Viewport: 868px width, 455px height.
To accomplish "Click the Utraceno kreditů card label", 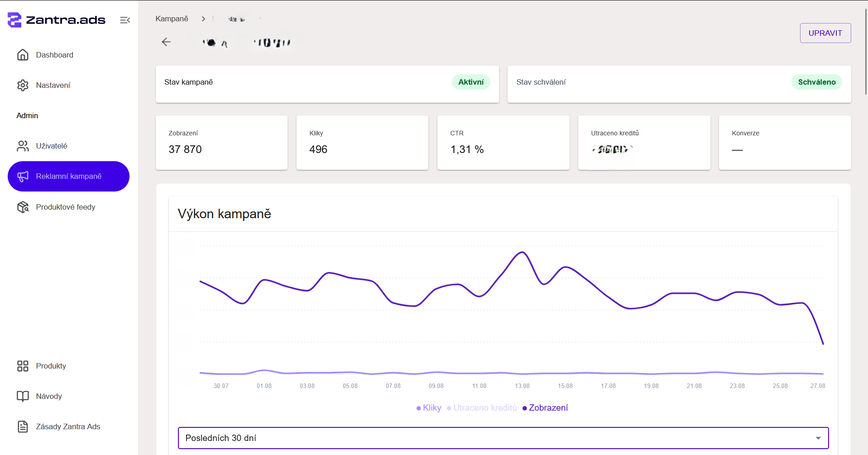I will [614, 133].
